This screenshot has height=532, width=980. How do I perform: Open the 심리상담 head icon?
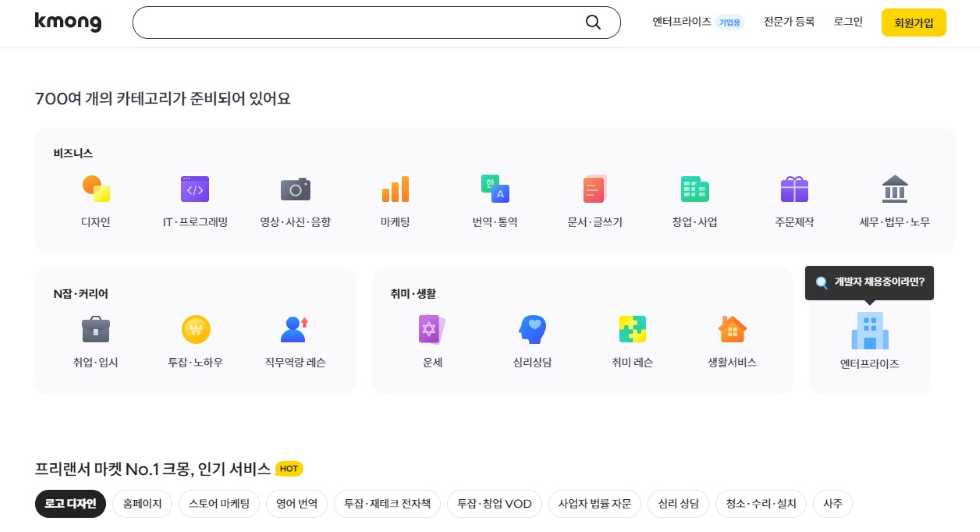(x=532, y=329)
